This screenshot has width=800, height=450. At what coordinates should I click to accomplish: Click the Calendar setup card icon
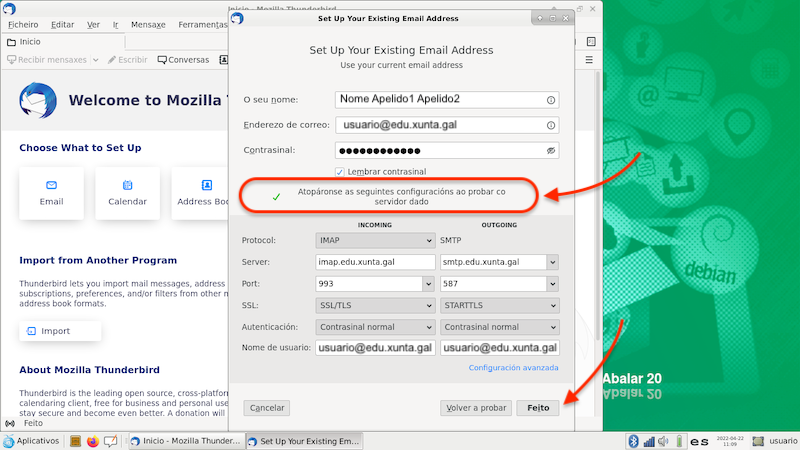[127, 185]
